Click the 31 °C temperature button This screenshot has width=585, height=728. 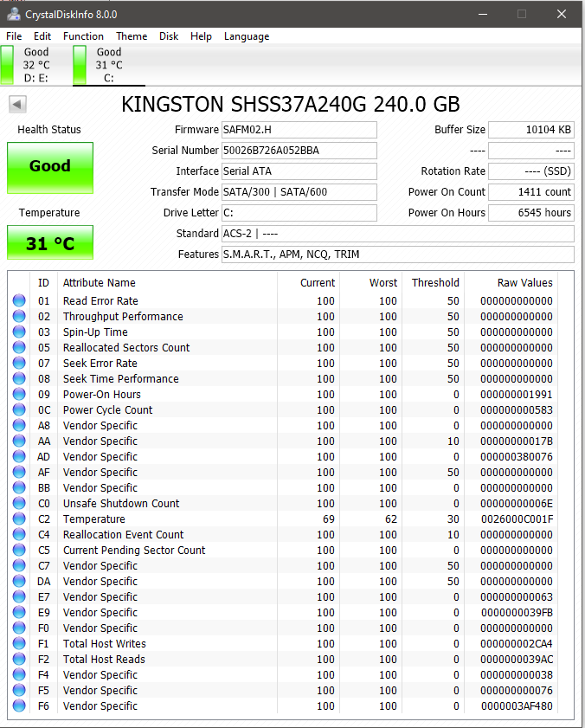50,242
